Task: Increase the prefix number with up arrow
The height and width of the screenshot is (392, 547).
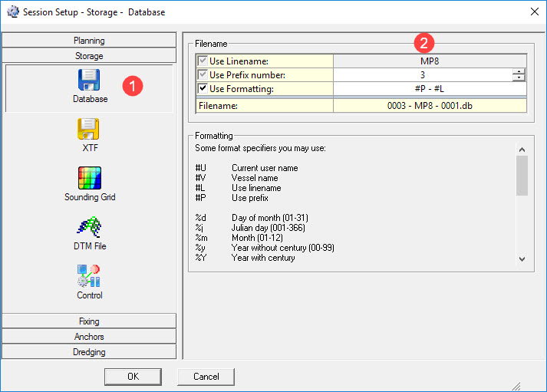Action: 519,71
